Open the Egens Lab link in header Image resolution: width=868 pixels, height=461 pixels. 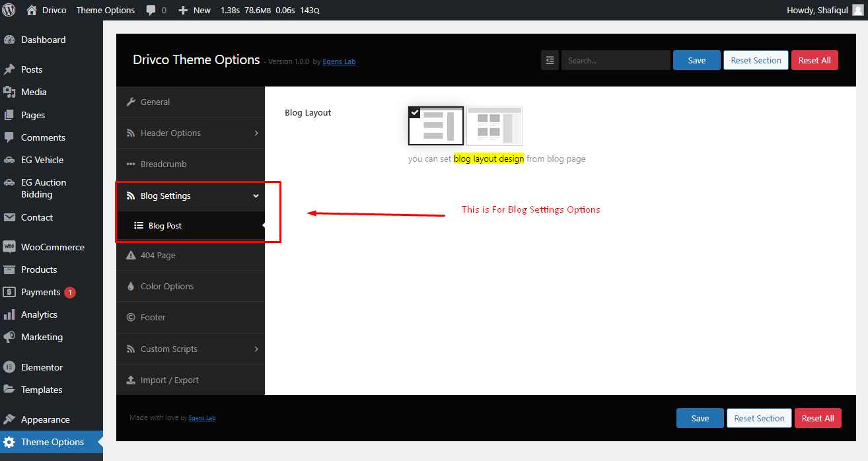click(339, 61)
